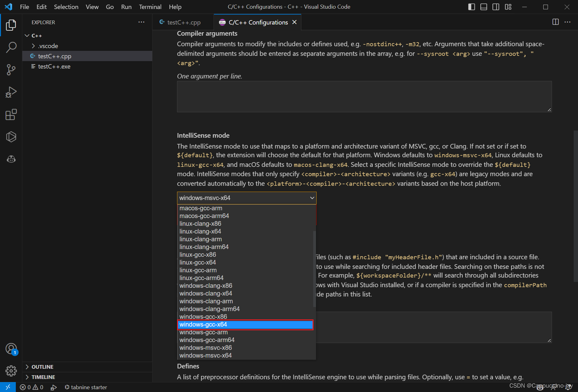578x392 pixels.
Task: Open the Customize Layout icon
Action: (508, 7)
